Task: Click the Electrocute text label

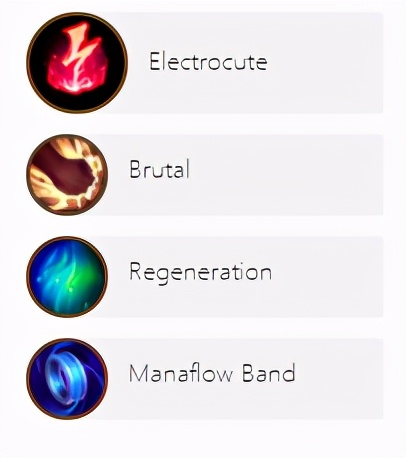Action: [x=208, y=61]
